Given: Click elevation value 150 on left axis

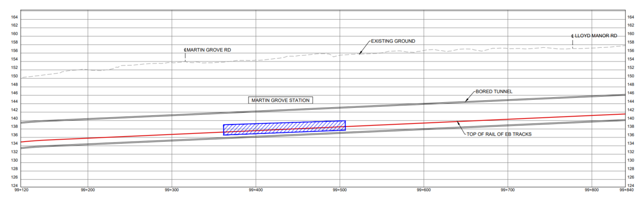Looking at the screenshot, I should coord(15,76).
